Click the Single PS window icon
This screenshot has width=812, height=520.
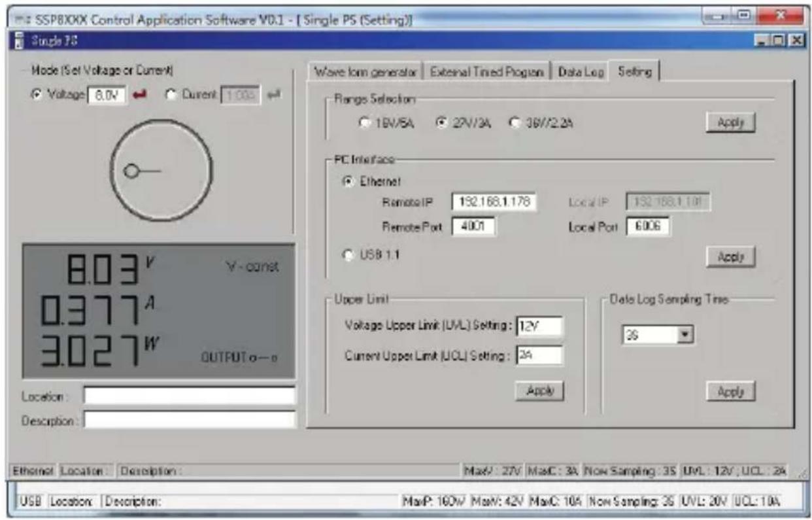point(19,40)
